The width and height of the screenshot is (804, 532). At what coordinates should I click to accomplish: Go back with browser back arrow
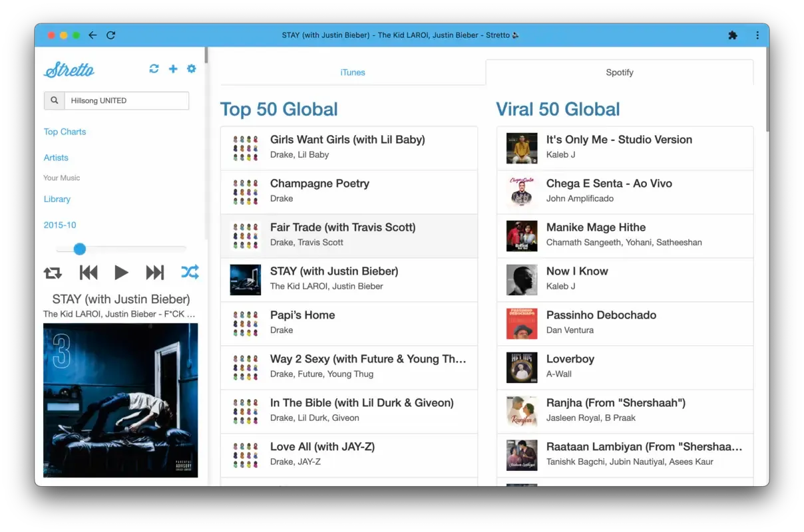93,35
